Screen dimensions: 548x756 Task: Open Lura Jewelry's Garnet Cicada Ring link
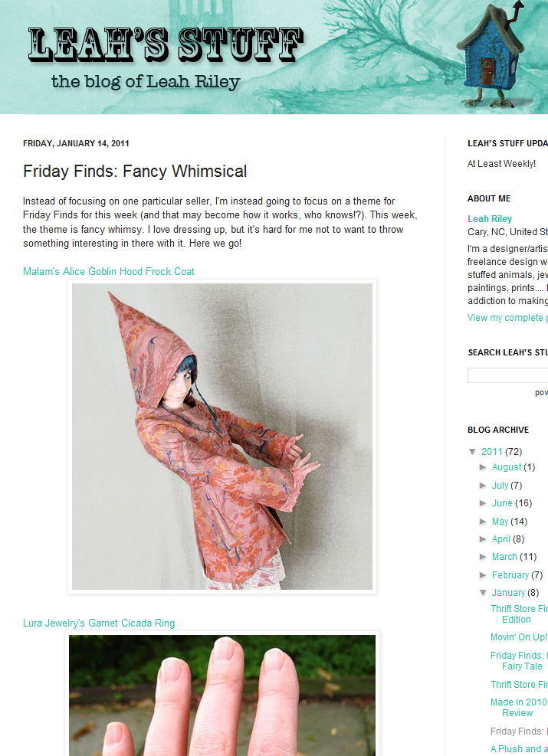[x=99, y=623]
